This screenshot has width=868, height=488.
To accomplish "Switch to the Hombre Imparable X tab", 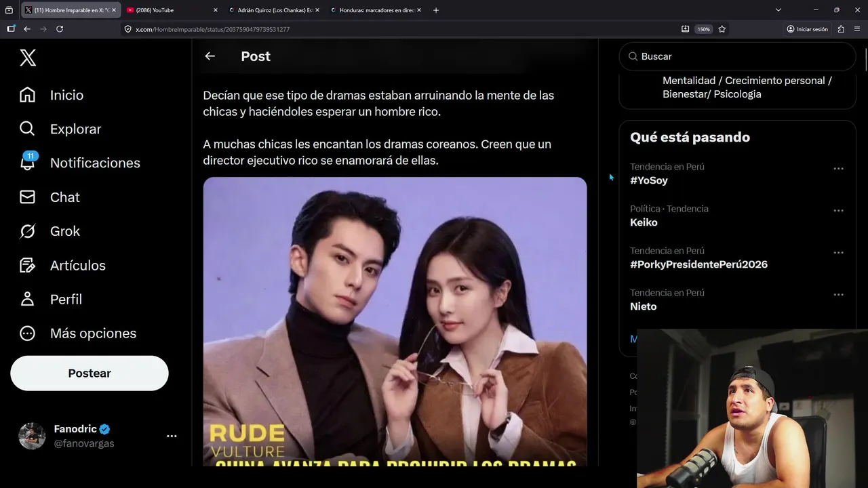I will [x=70, y=10].
